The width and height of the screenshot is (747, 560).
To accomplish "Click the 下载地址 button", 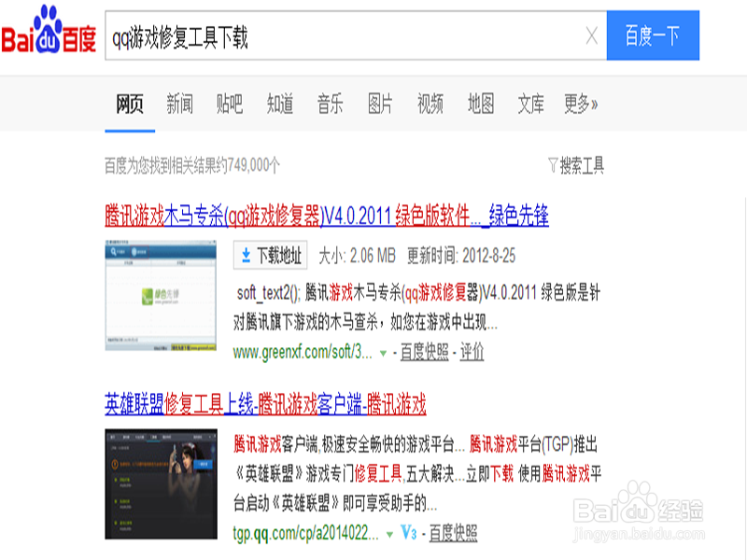I will click(270, 255).
